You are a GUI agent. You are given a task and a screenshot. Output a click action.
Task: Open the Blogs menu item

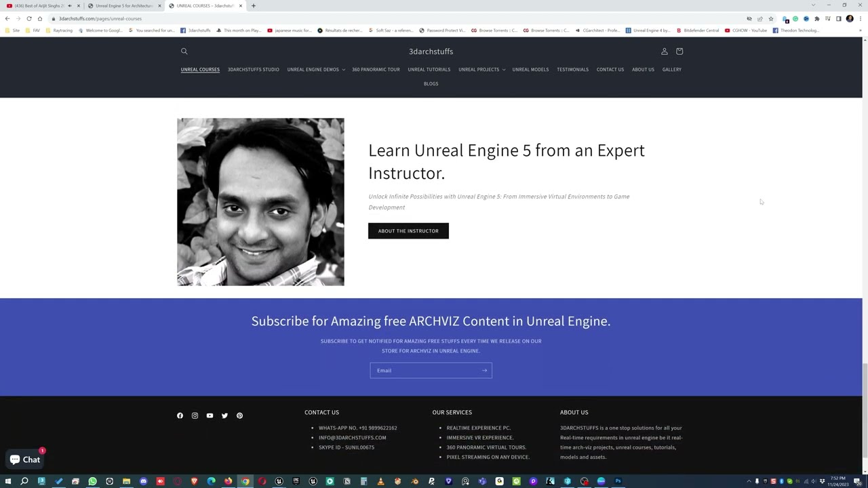(x=431, y=83)
